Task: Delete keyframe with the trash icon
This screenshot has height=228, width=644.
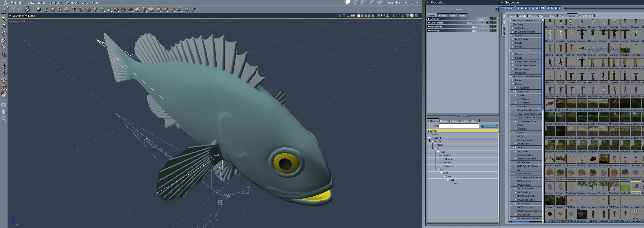Action: (556, 8)
